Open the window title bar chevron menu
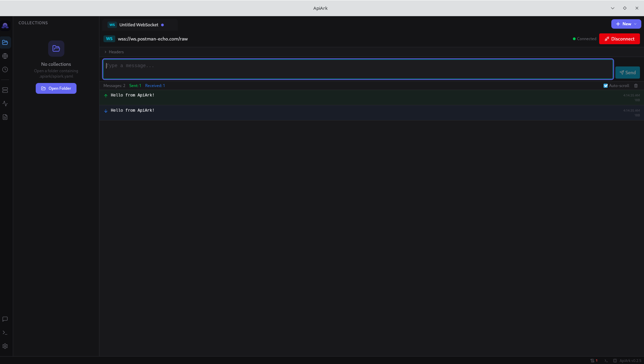 (612, 8)
